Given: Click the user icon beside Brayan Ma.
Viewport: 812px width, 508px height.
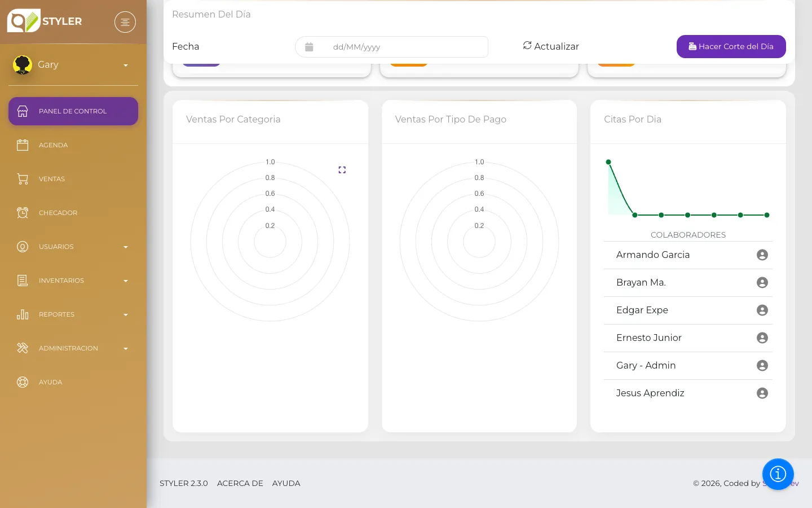Looking at the screenshot, I should [x=762, y=283].
